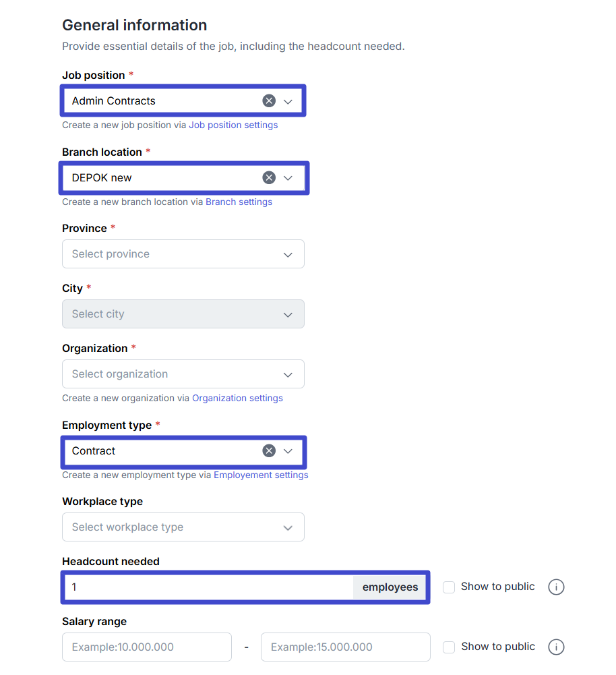Image resolution: width=616 pixels, height=675 pixels.
Task: Clear the Contract employment type selection
Action: 269,451
